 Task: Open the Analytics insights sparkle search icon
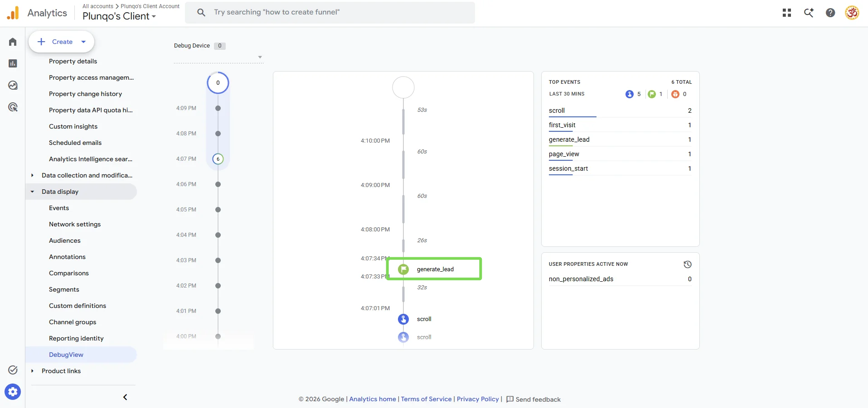(x=809, y=13)
